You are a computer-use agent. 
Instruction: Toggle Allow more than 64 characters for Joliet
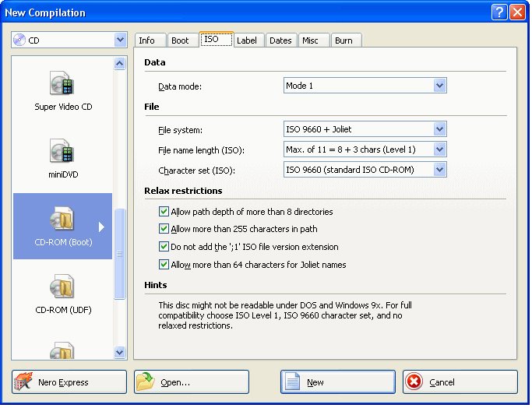(x=164, y=264)
